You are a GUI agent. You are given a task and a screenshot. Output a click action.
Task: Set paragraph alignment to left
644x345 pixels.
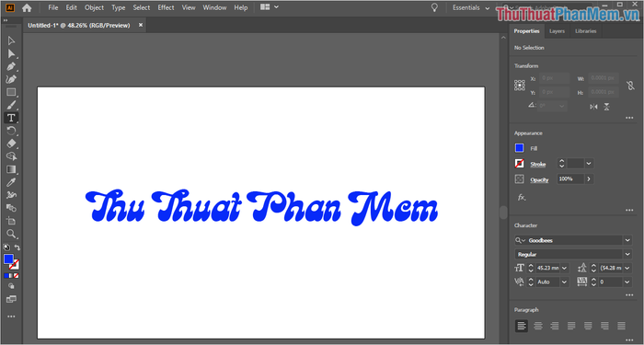pyautogui.click(x=522, y=326)
